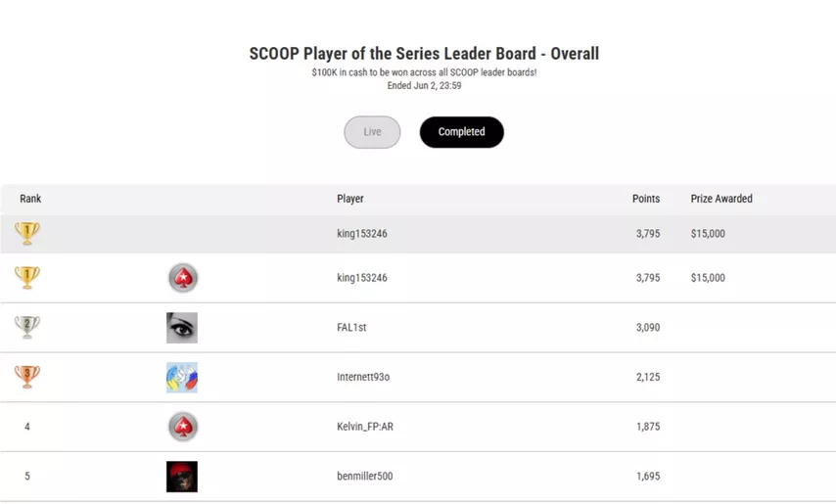
Task: Select player name benmiller500
Action: click(x=365, y=476)
